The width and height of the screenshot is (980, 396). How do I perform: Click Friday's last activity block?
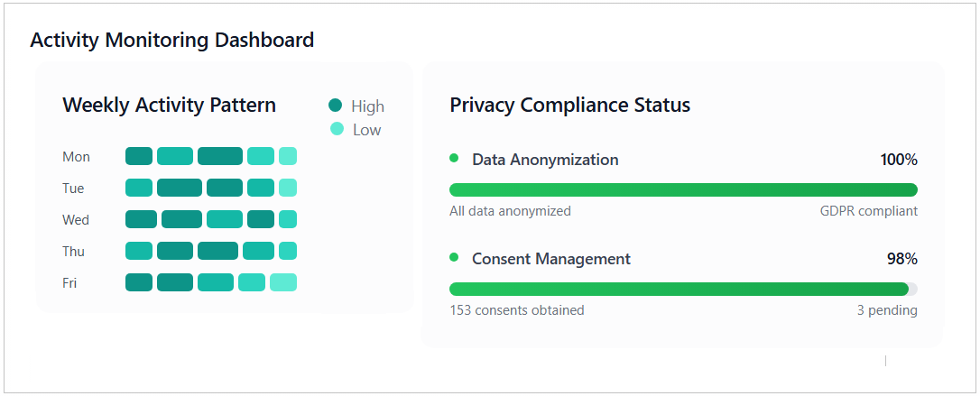(x=283, y=282)
